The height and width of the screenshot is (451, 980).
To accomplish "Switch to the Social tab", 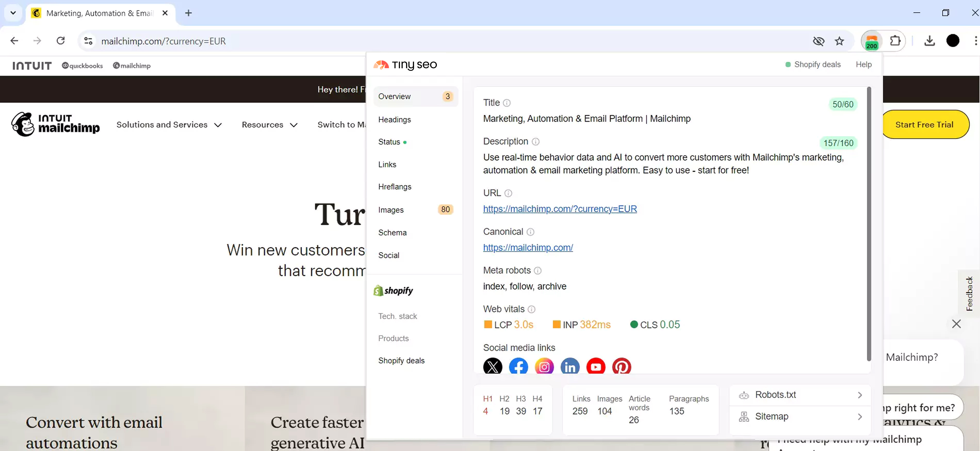I will point(388,255).
